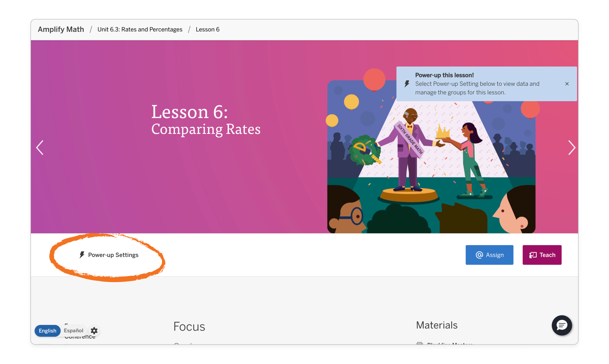Open Unit 6.3: Rates and Percentages breadcrumb

pyautogui.click(x=140, y=29)
